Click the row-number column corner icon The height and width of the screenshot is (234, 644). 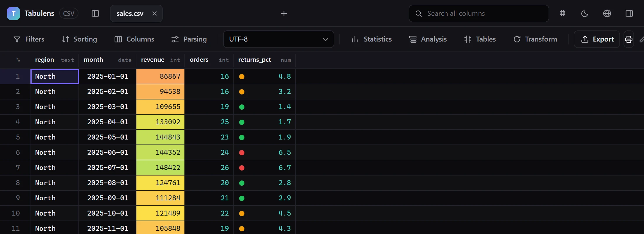tap(18, 60)
